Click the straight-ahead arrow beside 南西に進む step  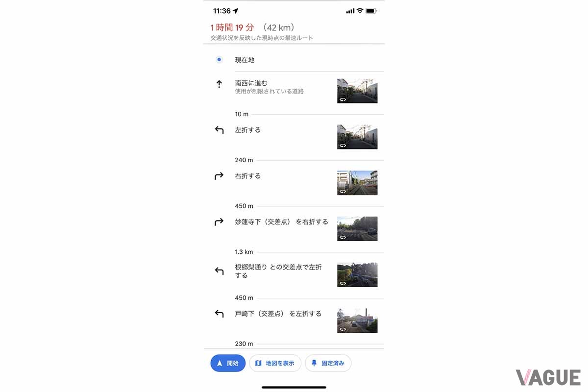[x=219, y=84]
